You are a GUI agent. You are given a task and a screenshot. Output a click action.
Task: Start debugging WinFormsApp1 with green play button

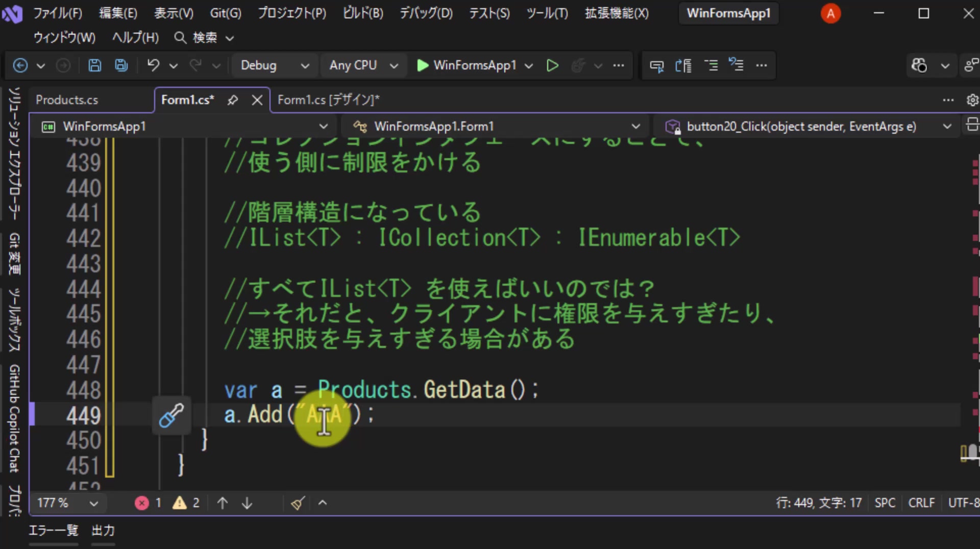tap(423, 65)
